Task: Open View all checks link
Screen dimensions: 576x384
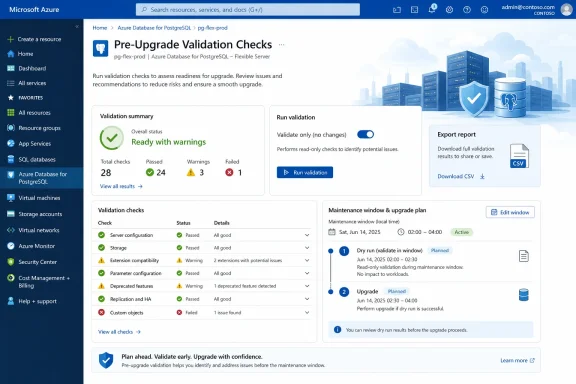Action: pos(119,332)
